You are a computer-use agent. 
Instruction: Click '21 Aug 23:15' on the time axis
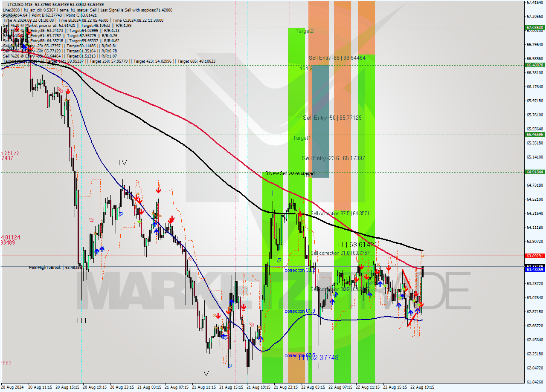tap(286, 387)
